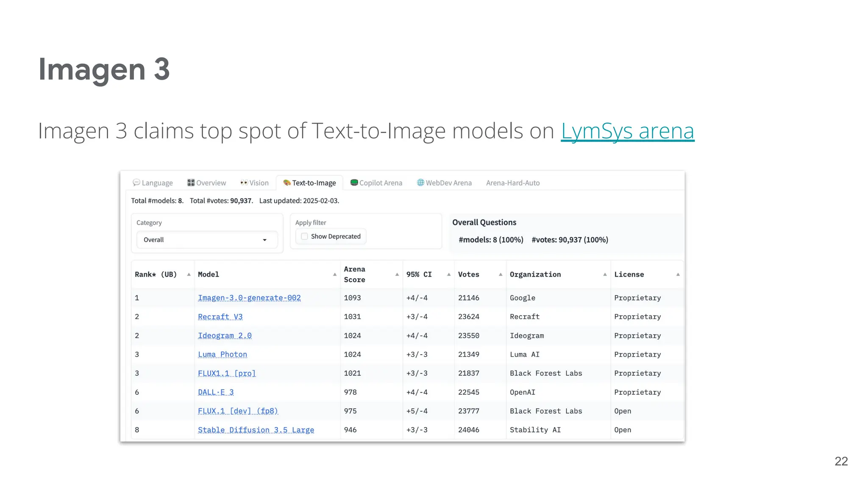Sort by the 95% CI column arrow
Viewport: 868px width, 488px height.
pyautogui.click(x=449, y=274)
